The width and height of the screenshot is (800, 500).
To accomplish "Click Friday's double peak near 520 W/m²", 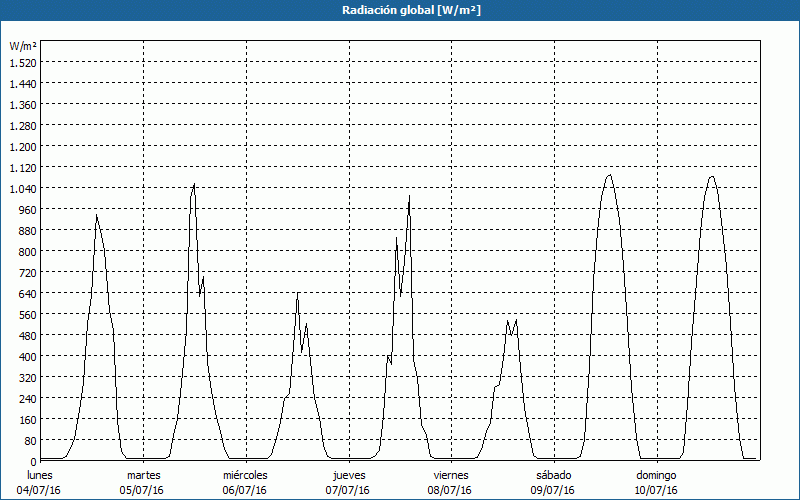I will tap(516, 321).
